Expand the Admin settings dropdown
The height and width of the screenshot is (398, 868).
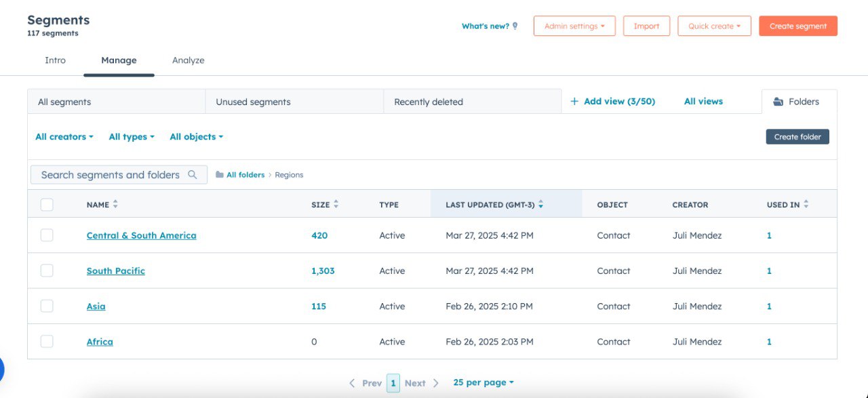tap(574, 26)
